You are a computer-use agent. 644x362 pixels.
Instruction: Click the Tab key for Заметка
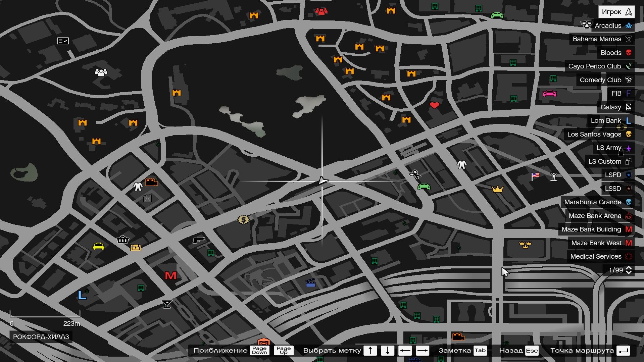point(480,351)
